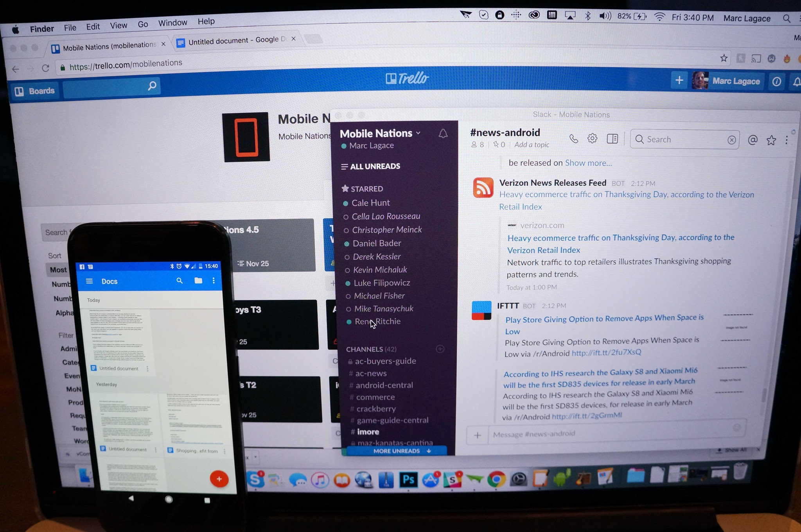Open the Daniel Bader direct message
Image resolution: width=801 pixels, height=532 pixels.
tap(377, 243)
